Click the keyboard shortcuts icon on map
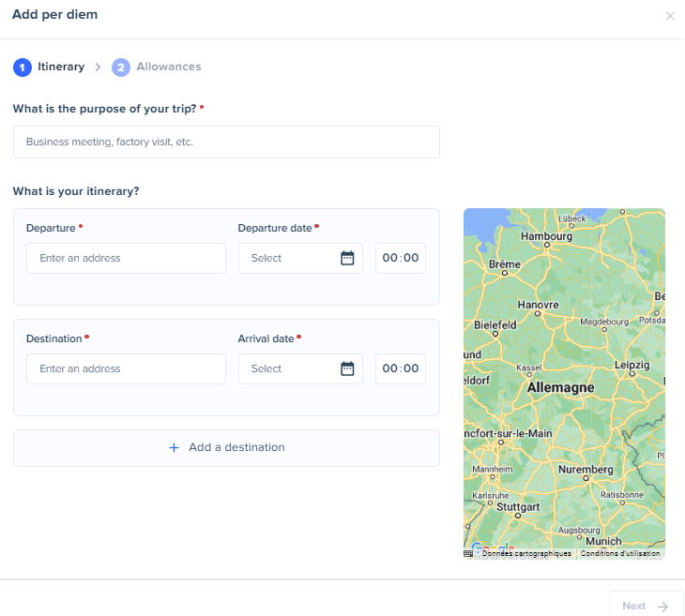This screenshot has width=685, height=616. [x=468, y=554]
